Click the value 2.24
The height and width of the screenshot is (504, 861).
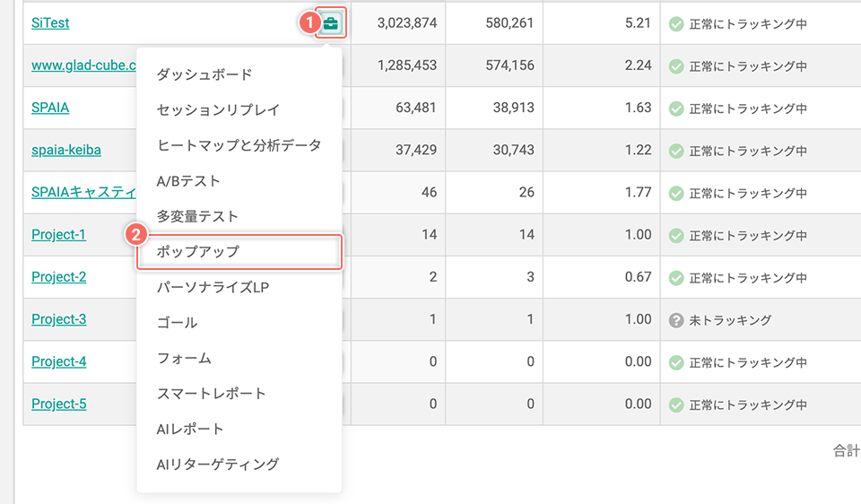coord(638,65)
